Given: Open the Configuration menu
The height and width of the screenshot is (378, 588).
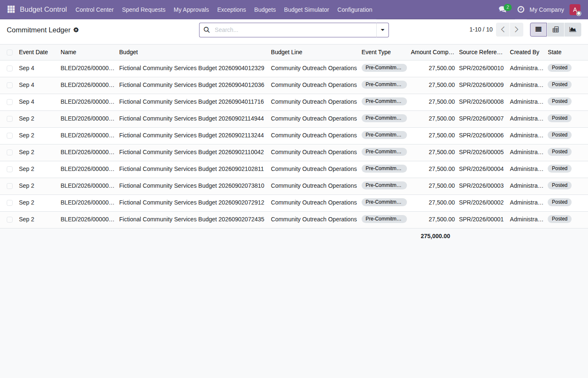Looking at the screenshot, I should (x=354, y=10).
